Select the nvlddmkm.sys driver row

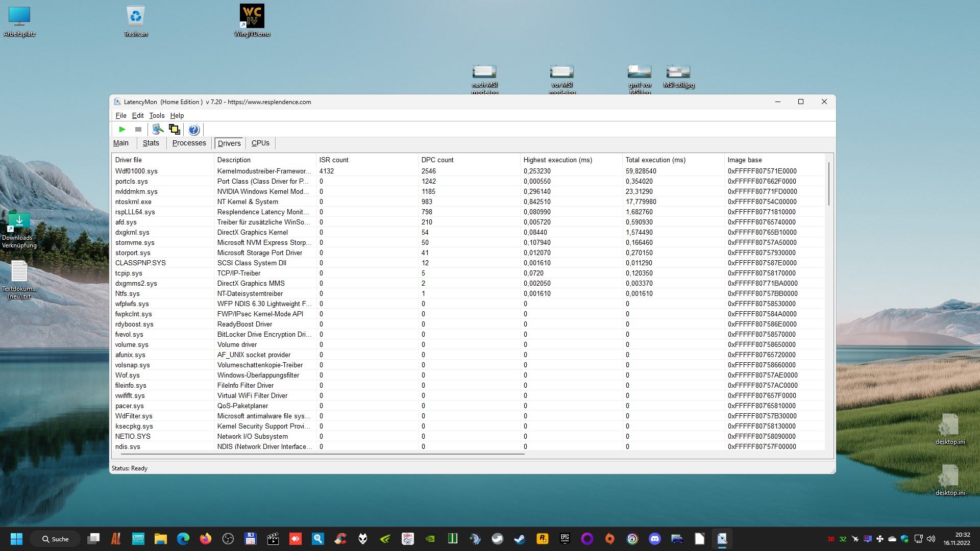(x=468, y=192)
